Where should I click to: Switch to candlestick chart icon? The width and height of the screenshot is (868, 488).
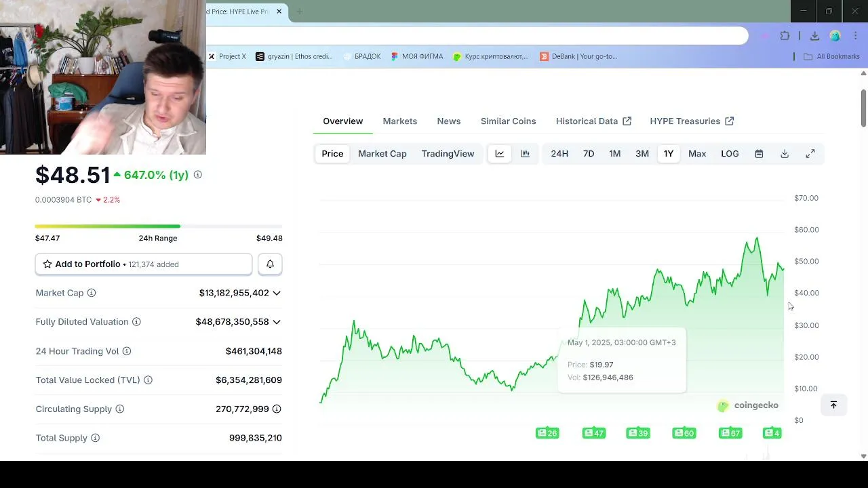tap(525, 154)
